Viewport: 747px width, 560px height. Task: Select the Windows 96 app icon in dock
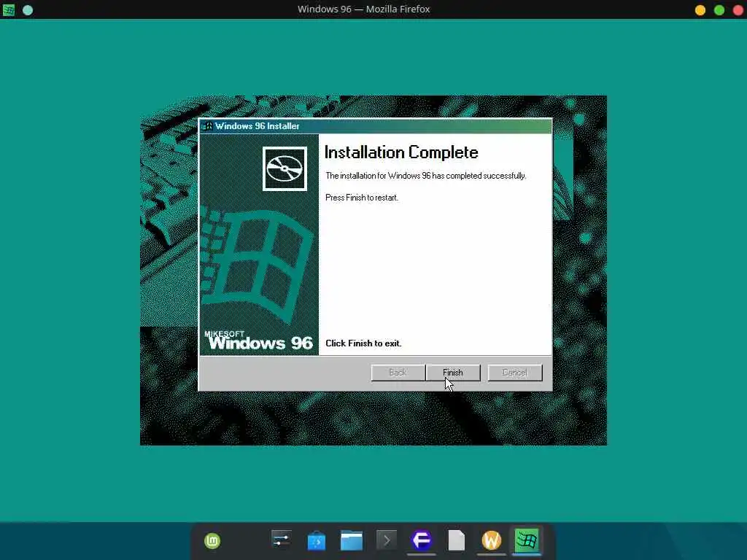(x=527, y=540)
